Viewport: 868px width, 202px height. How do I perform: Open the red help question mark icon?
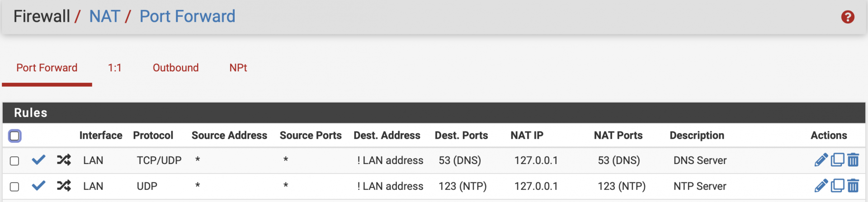(848, 17)
